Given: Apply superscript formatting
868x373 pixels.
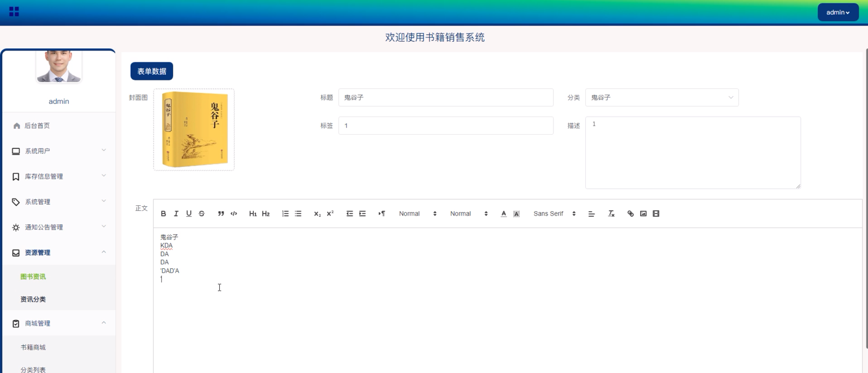Looking at the screenshot, I should tap(330, 214).
